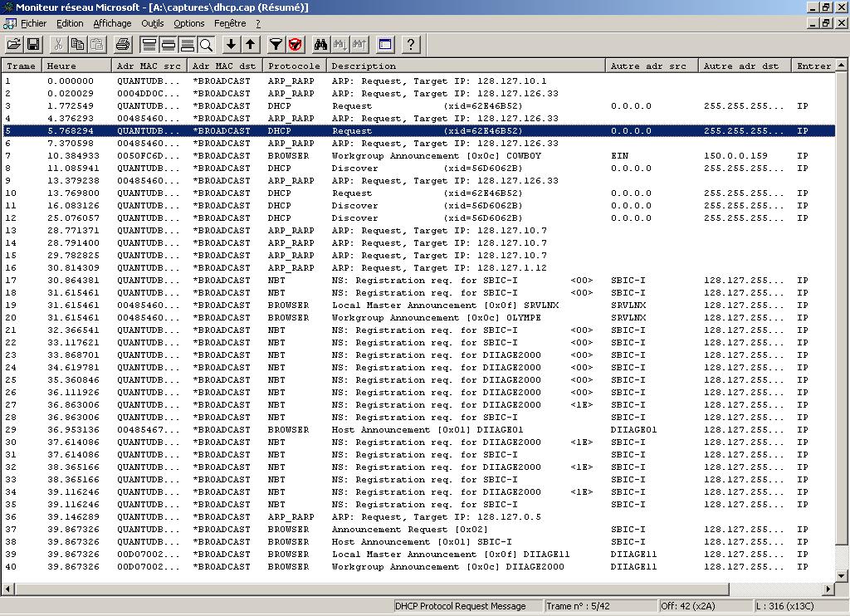Image resolution: width=850 pixels, height=616 pixels.
Task: Go to previous frame with up arrow
Action: coord(251,45)
